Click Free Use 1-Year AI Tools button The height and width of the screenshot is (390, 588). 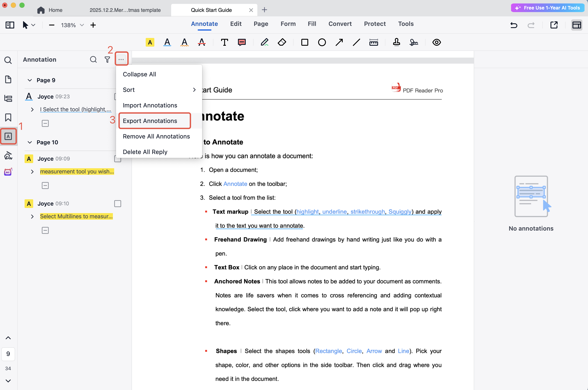pyautogui.click(x=548, y=8)
